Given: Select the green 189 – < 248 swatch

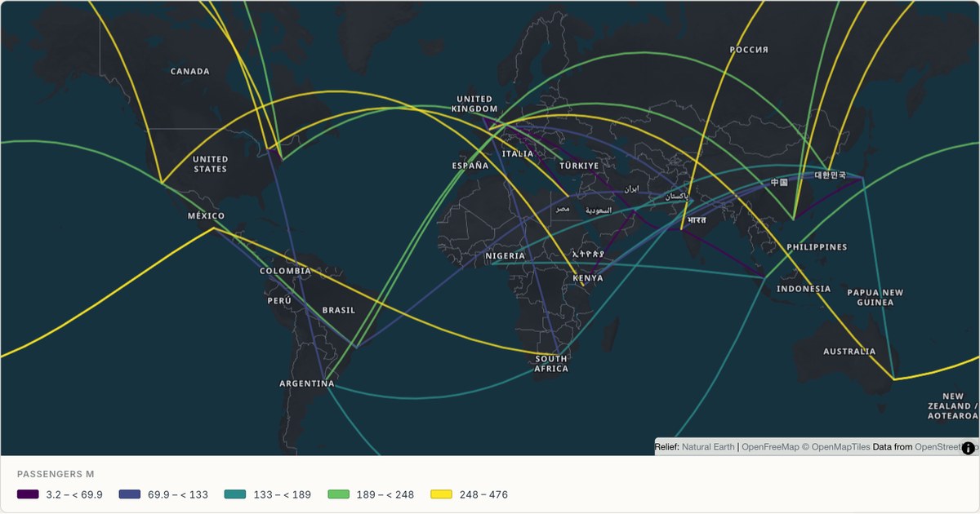Looking at the screenshot, I should [x=339, y=494].
